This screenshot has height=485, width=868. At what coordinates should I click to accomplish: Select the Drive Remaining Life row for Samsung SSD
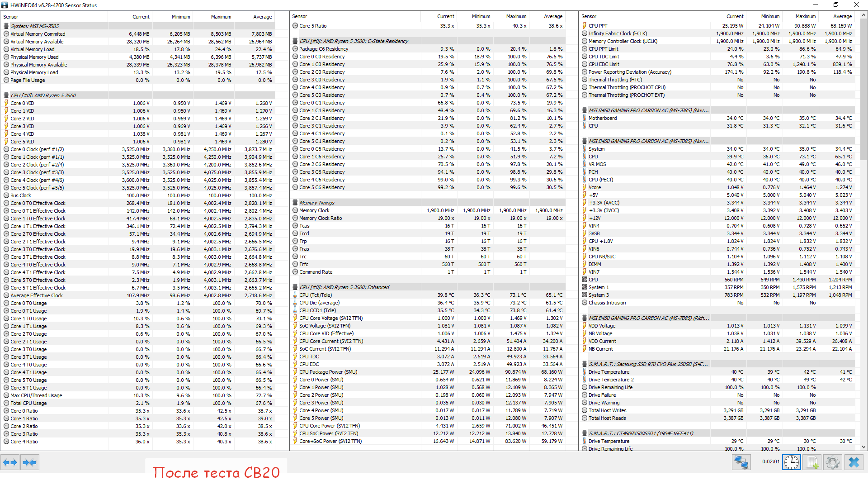tap(717, 387)
